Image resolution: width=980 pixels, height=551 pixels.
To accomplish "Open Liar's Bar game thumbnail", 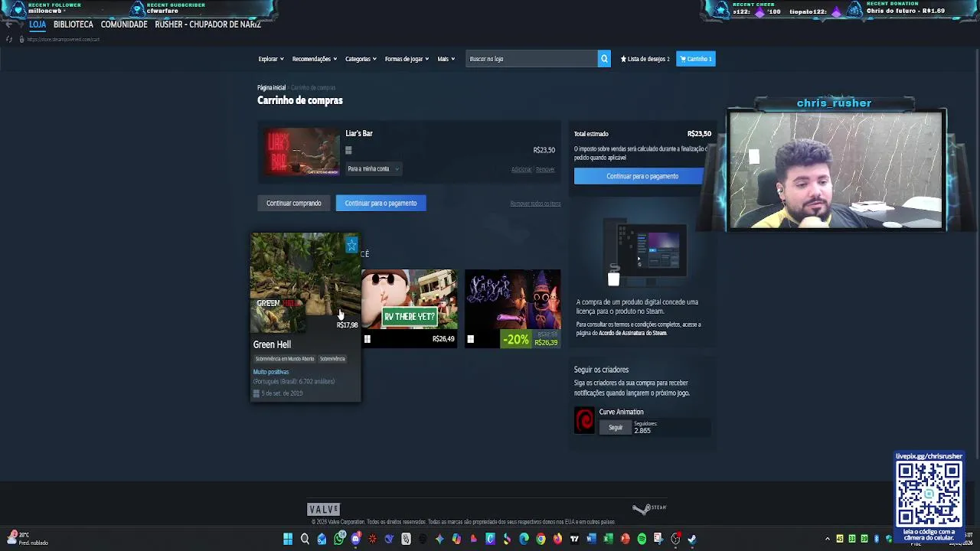I will click(x=302, y=152).
